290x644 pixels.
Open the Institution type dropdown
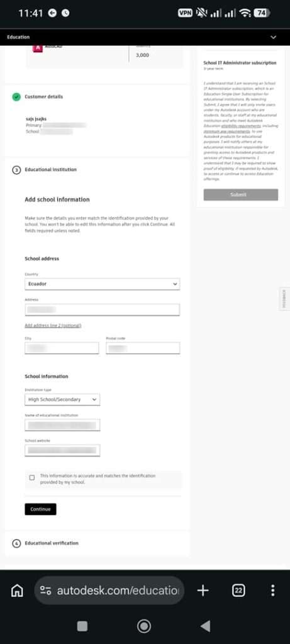point(62,399)
